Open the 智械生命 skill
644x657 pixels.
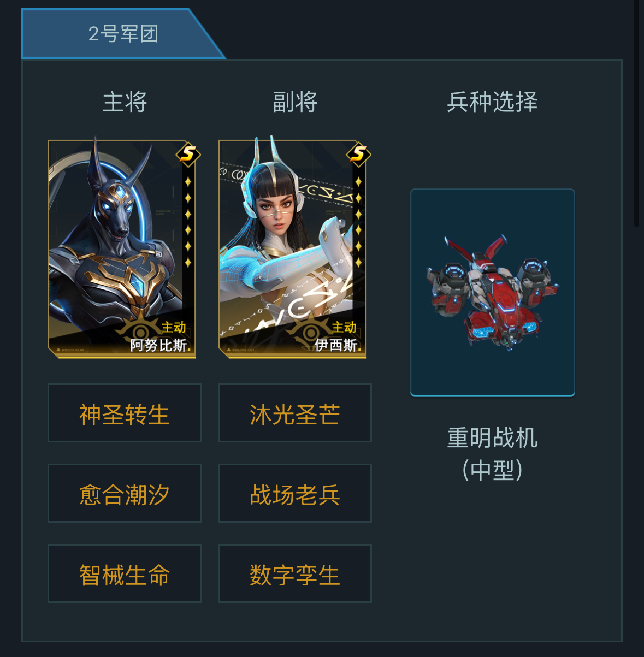[125, 573]
